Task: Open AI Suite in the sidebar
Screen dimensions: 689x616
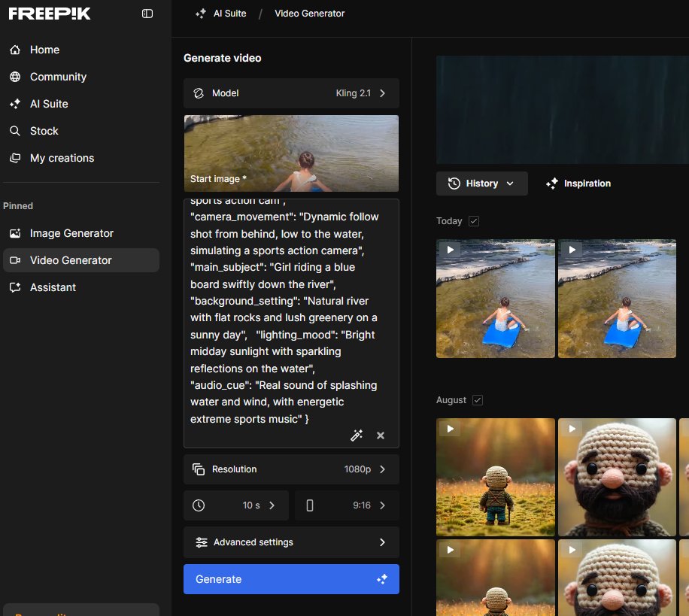Action: tap(80, 104)
